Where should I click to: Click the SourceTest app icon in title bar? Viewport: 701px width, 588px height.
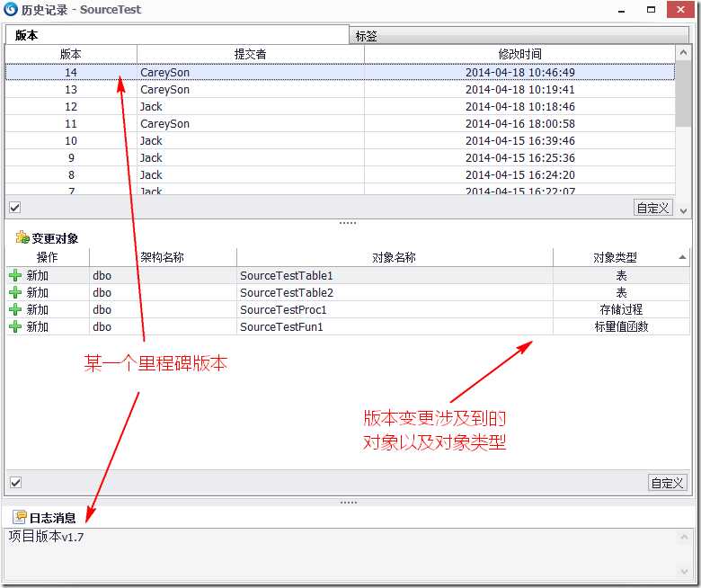click(10, 9)
